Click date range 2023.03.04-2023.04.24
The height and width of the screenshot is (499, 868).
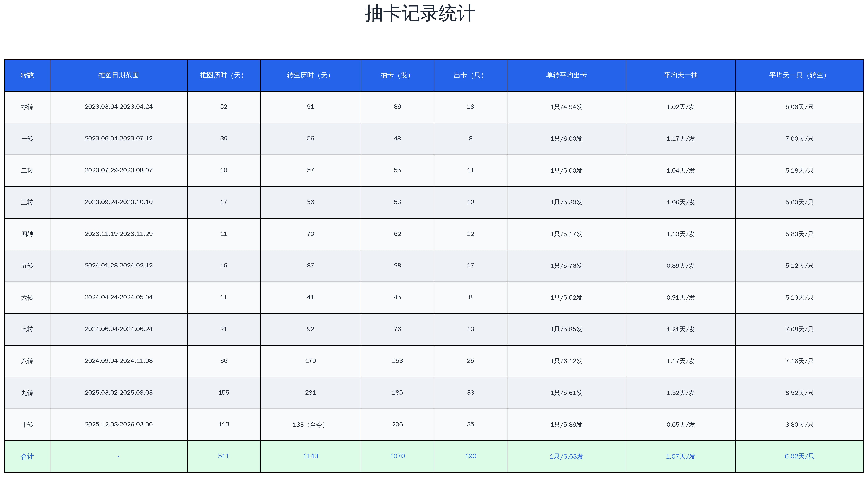pyautogui.click(x=119, y=107)
